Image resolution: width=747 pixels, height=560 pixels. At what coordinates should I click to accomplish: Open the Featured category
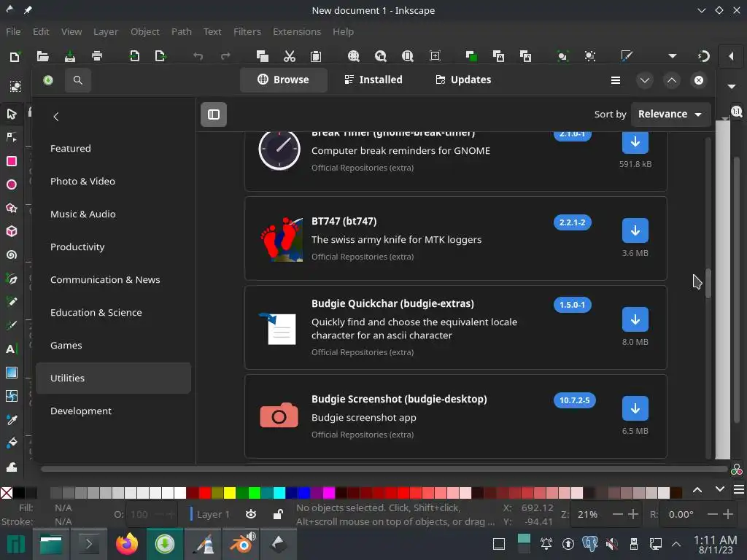click(113, 149)
